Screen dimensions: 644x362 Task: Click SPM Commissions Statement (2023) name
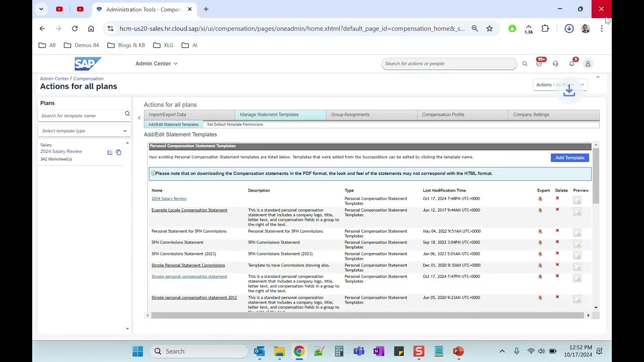pos(184,254)
